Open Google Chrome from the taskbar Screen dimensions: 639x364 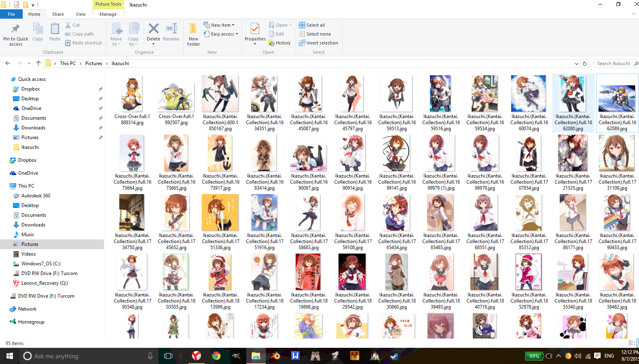216,356
